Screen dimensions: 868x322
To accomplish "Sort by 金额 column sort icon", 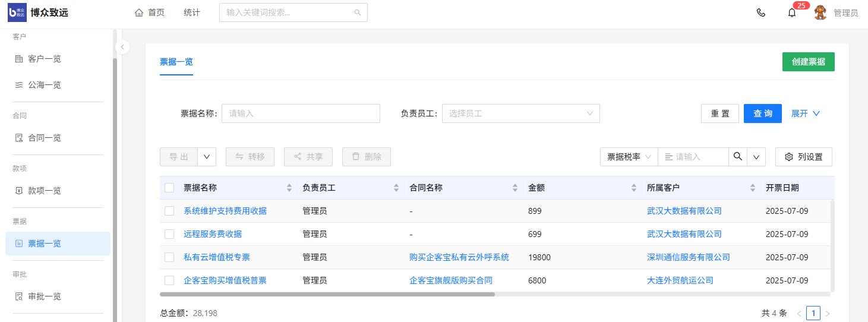I will (x=634, y=188).
